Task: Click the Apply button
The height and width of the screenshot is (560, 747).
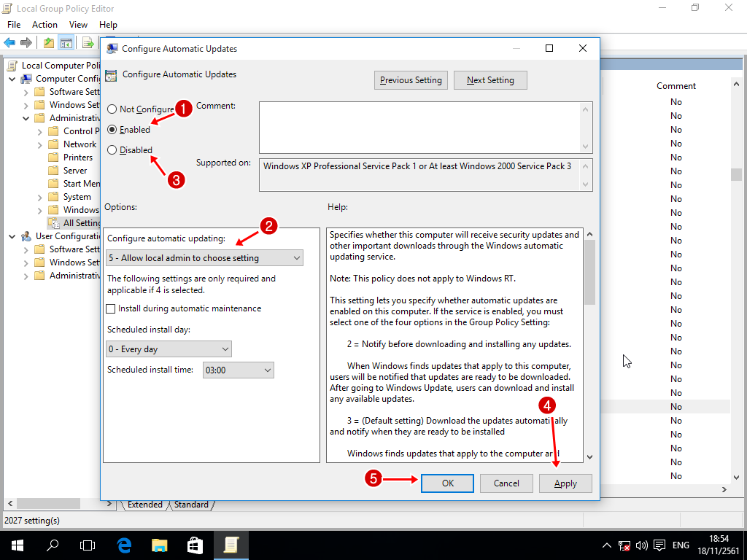Action: point(565,483)
